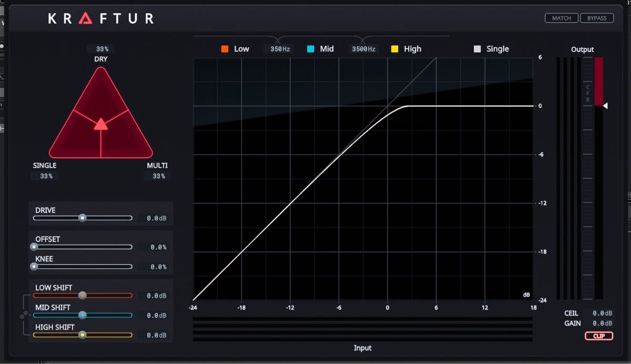Click the Low band label
This screenshot has width=631, height=364.
pyautogui.click(x=241, y=49)
